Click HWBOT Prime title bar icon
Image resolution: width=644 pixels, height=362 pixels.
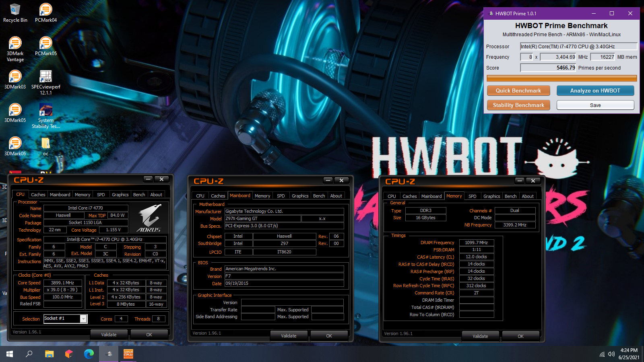(491, 13)
